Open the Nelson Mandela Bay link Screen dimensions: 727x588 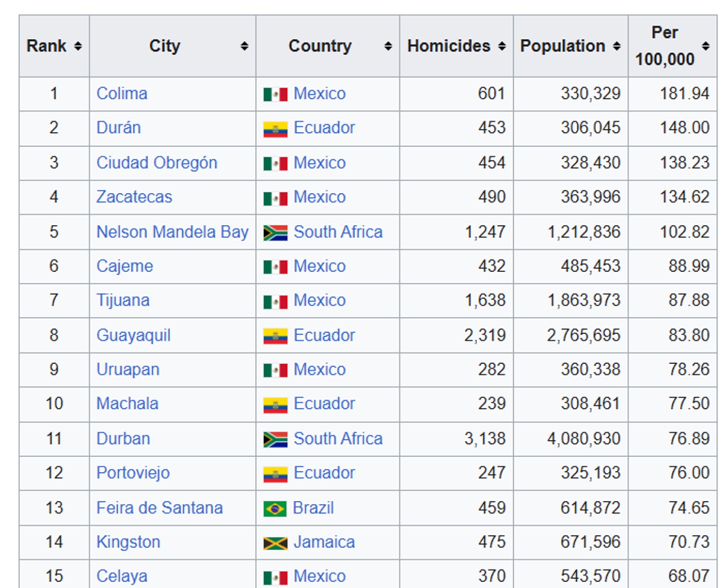173,232
